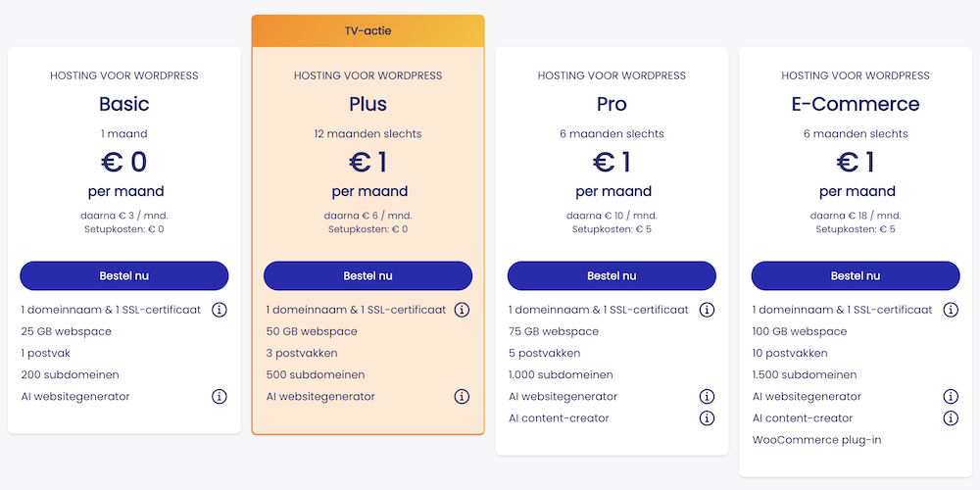Click info icon for Pro domeinnaam & SSL-certificaat

(x=707, y=310)
